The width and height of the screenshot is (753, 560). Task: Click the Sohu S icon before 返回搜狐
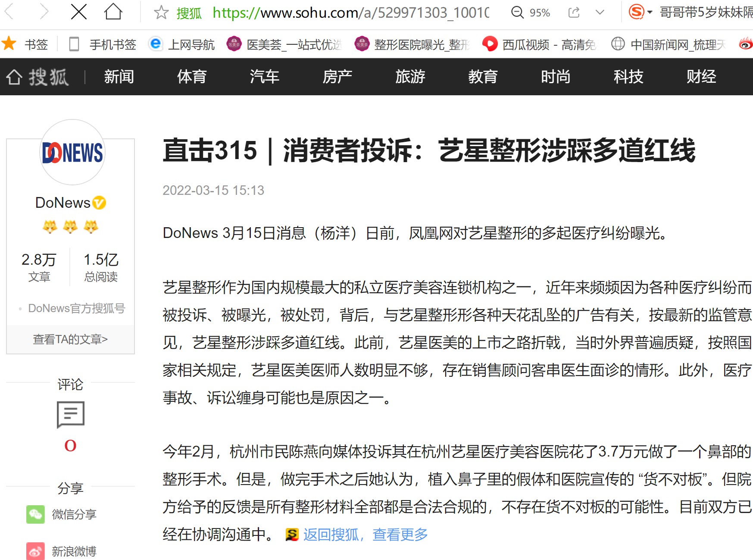coord(292,535)
